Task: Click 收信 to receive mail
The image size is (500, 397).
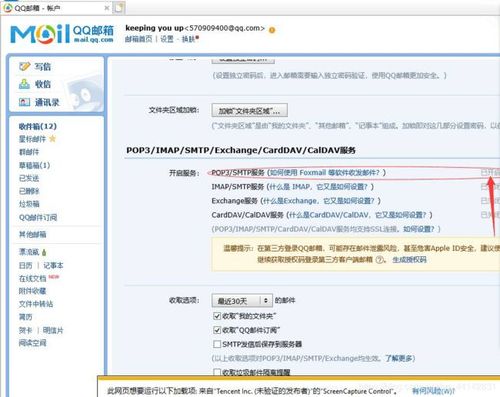Action: (x=43, y=84)
